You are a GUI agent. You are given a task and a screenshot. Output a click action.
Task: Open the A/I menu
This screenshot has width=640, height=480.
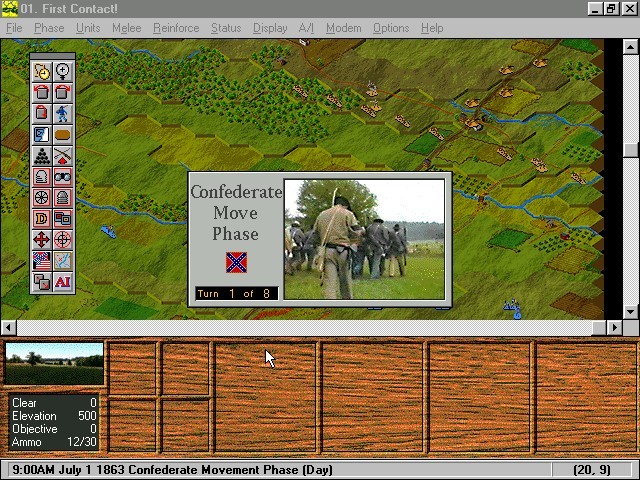coord(306,28)
